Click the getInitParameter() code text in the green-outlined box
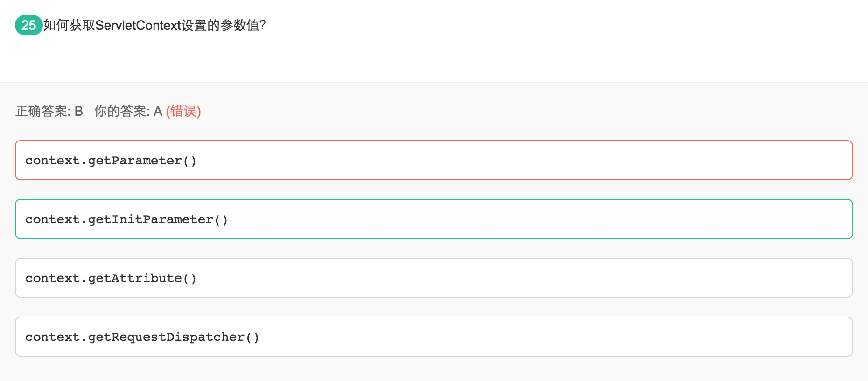Viewport: 868px width, 381px height. click(158, 219)
